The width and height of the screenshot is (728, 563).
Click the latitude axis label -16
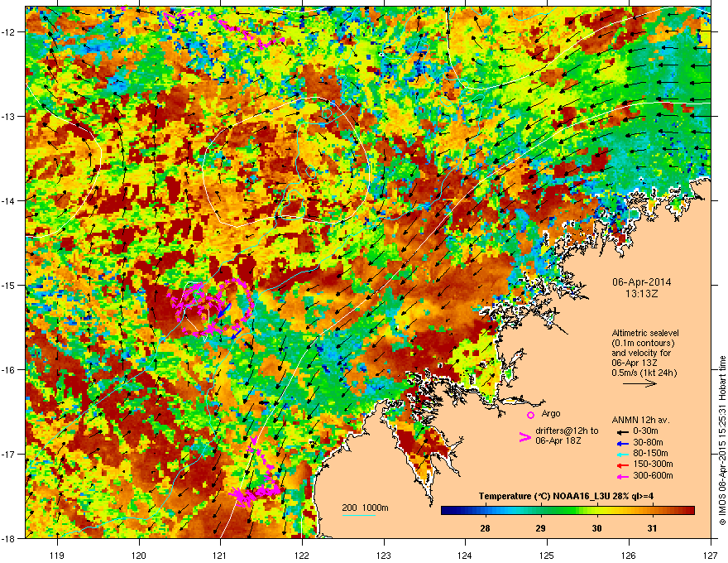click(8, 369)
